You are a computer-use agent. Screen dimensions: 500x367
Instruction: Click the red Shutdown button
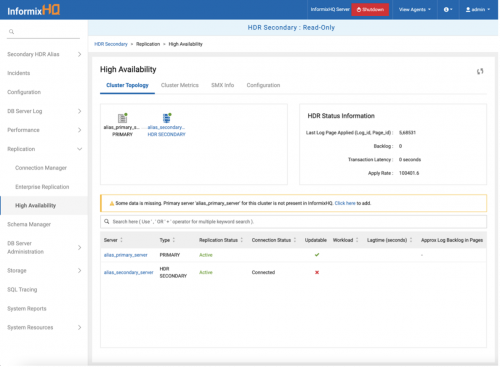[x=370, y=10]
